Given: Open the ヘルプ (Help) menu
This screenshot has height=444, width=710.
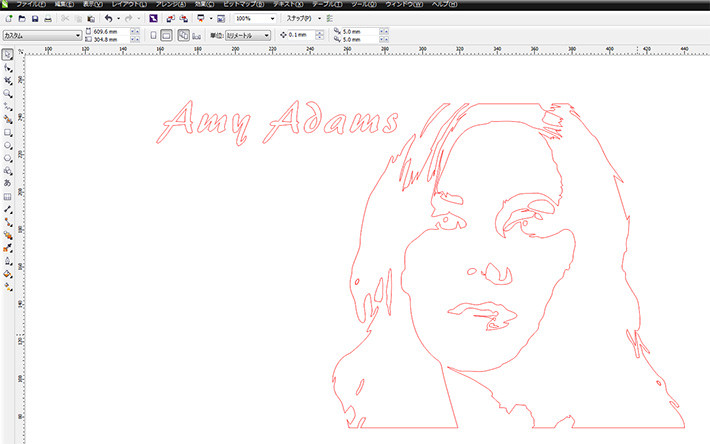Looking at the screenshot, I should (x=445, y=5).
